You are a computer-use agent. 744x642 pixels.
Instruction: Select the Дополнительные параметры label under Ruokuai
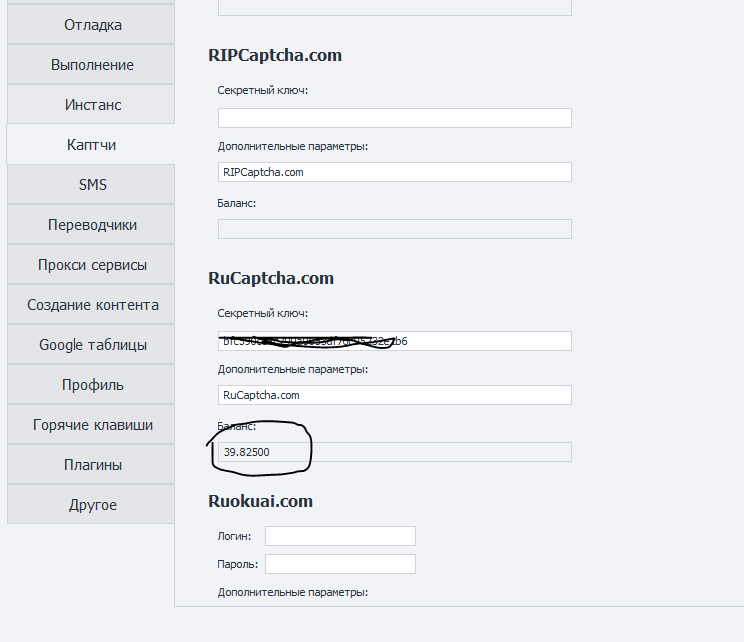[x=293, y=592]
